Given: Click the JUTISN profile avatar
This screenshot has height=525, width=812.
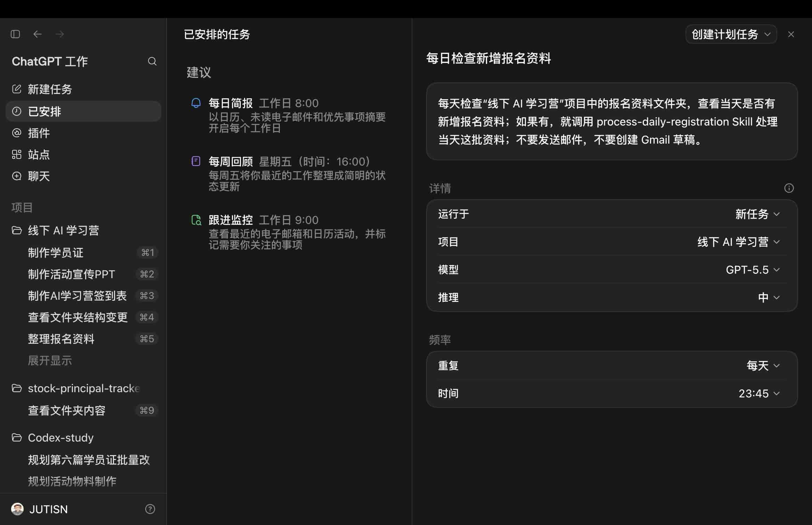Looking at the screenshot, I should pyautogui.click(x=17, y=509).
